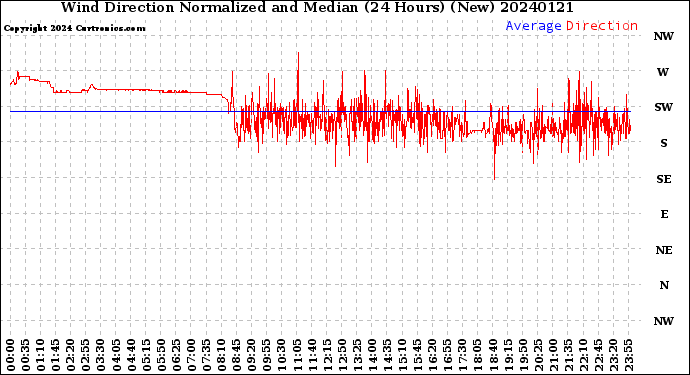Click the 'NE' direction axis label
Screen dimensions: 690x375
click(x=664, y=250)
